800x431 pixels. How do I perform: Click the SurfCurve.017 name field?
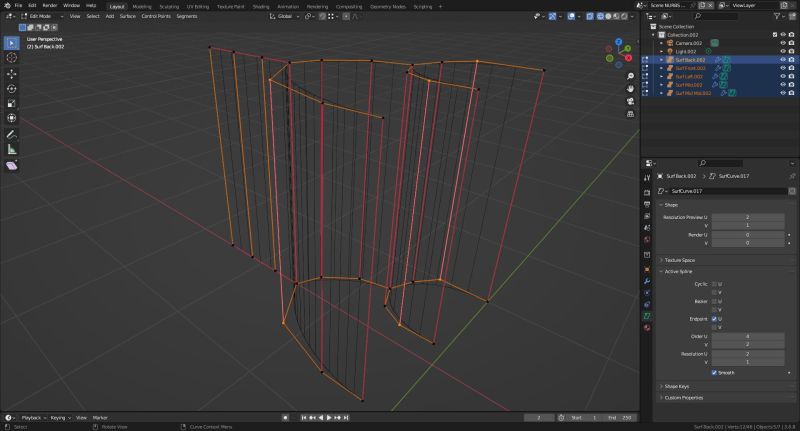728,191
